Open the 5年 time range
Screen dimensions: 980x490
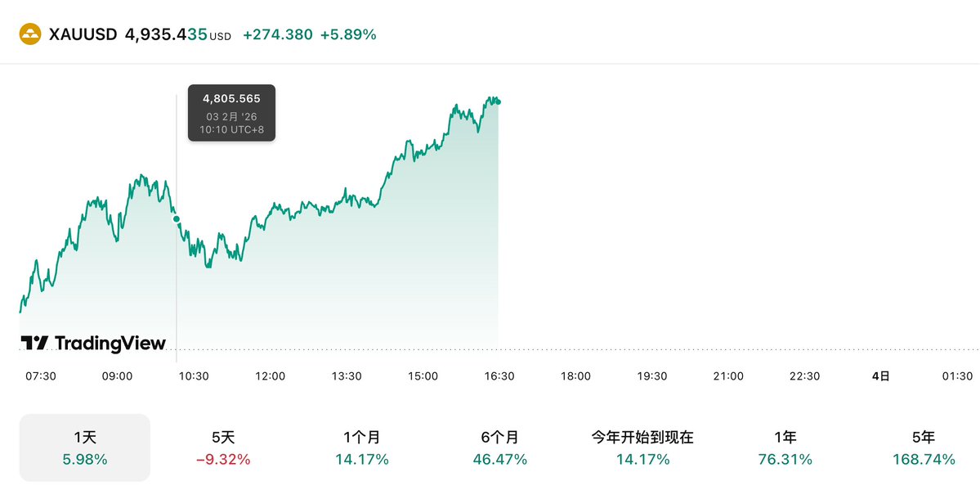(x=924, y=447)
